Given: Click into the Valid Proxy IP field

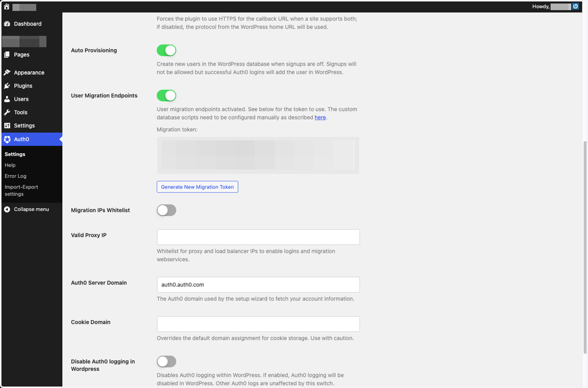Looking at the screenshot, I should [258, 237].
